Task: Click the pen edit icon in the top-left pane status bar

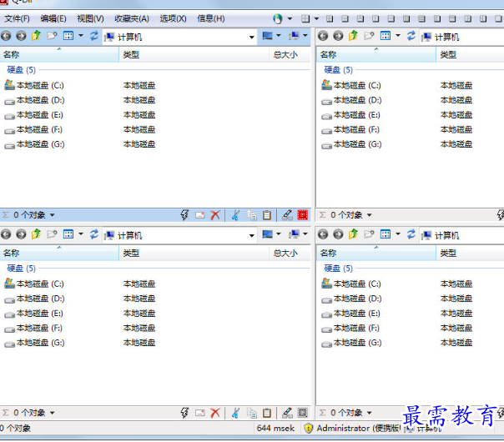Action: [x=287, y=215]
